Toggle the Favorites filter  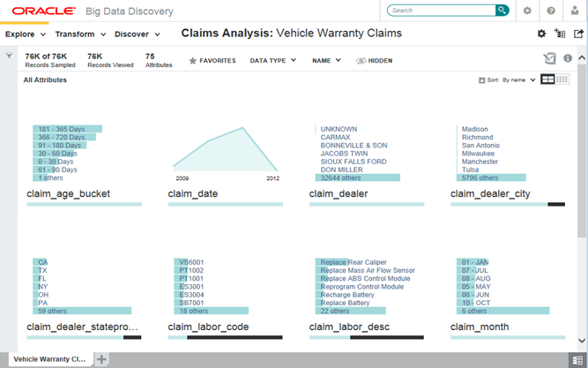click(212, 61)
